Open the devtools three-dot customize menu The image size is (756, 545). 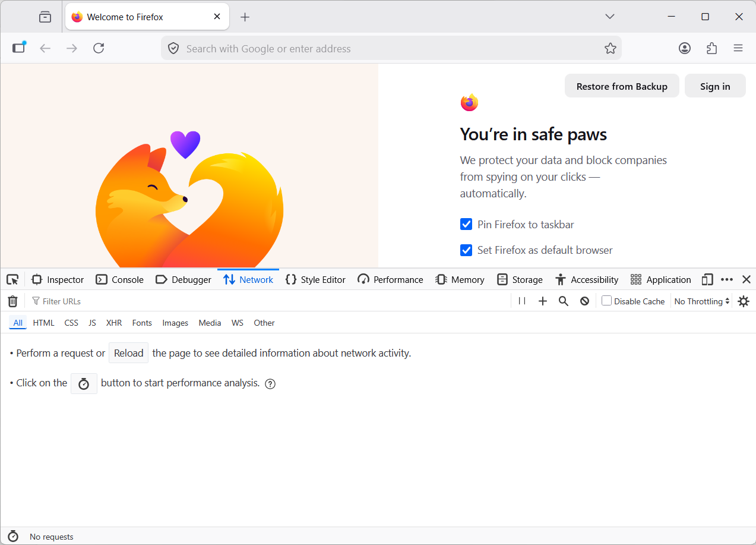click(x=727, y=279)
